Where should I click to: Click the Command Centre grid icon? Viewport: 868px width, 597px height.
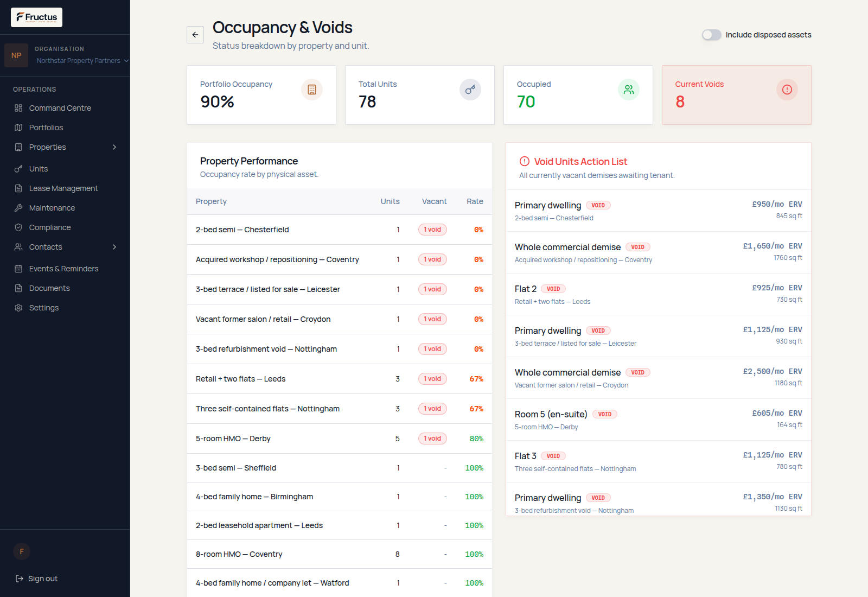(18, 108)
